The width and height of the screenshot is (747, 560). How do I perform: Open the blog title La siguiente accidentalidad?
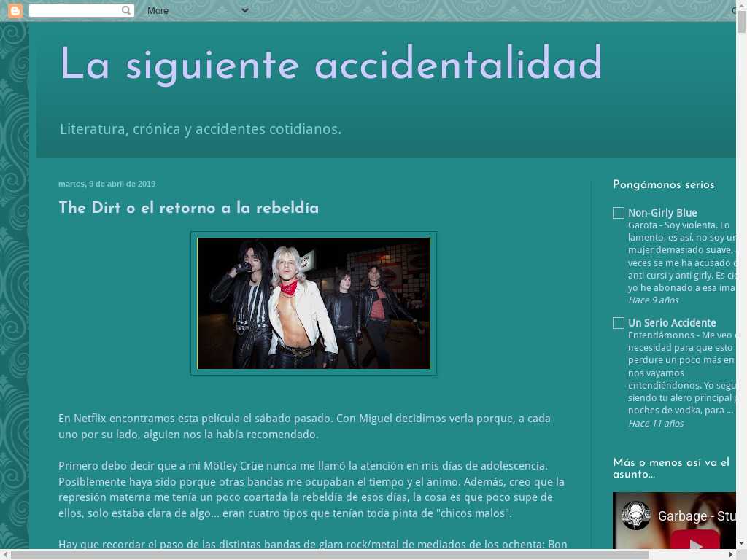point(330,64)
